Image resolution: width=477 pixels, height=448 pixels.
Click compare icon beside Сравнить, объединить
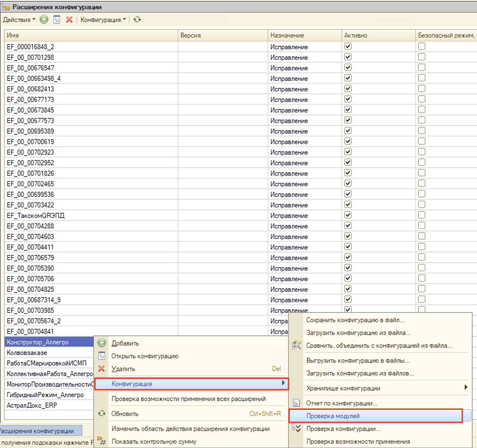coord(297,345)
